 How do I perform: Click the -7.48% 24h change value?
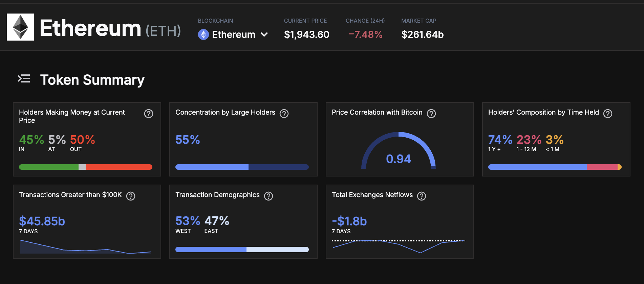[x=365, y=34]
